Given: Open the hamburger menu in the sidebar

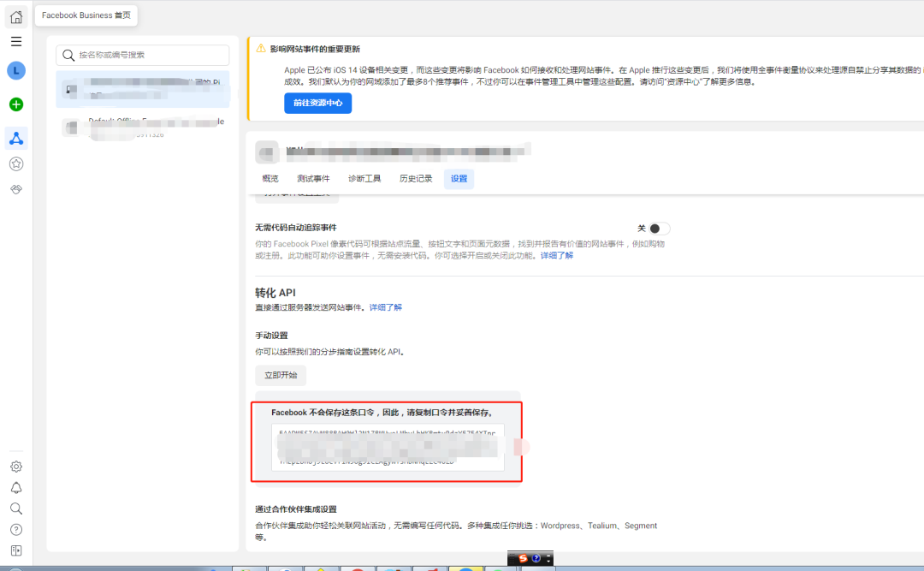Looking at the screenshot, I should click(x=16, y=41).
